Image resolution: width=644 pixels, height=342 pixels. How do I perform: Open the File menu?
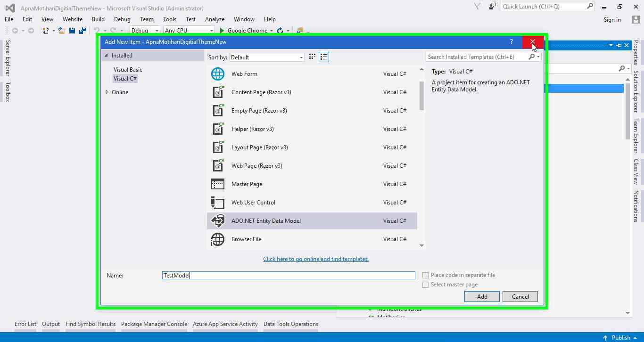(x=9, y=19)
